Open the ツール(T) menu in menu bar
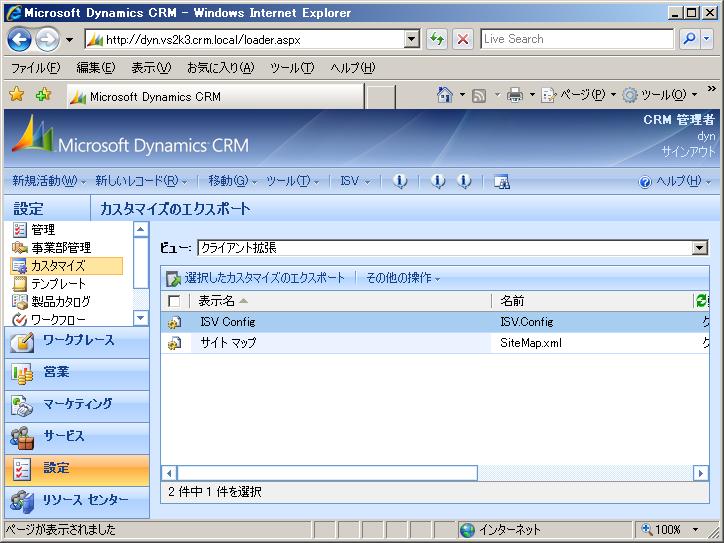 292,68
